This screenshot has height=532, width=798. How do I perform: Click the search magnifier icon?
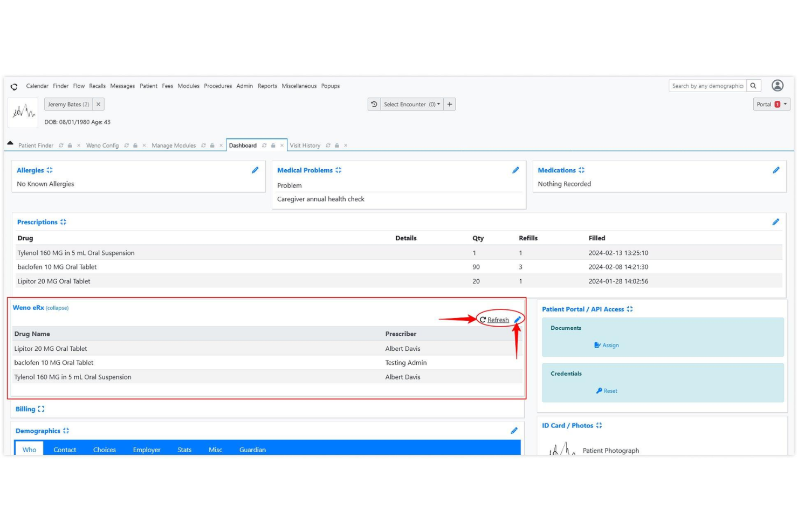(x=753, y=85)
